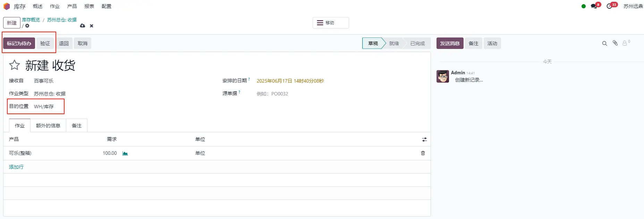Click the 创建新记录... message
644x219 pixels.
pyautogui.click(x=469, y=80)
